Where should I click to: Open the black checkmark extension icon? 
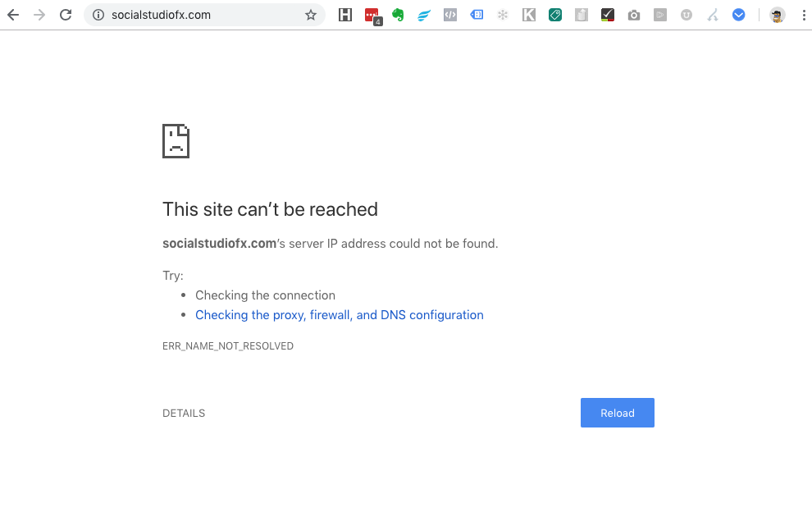coord(608,15)
